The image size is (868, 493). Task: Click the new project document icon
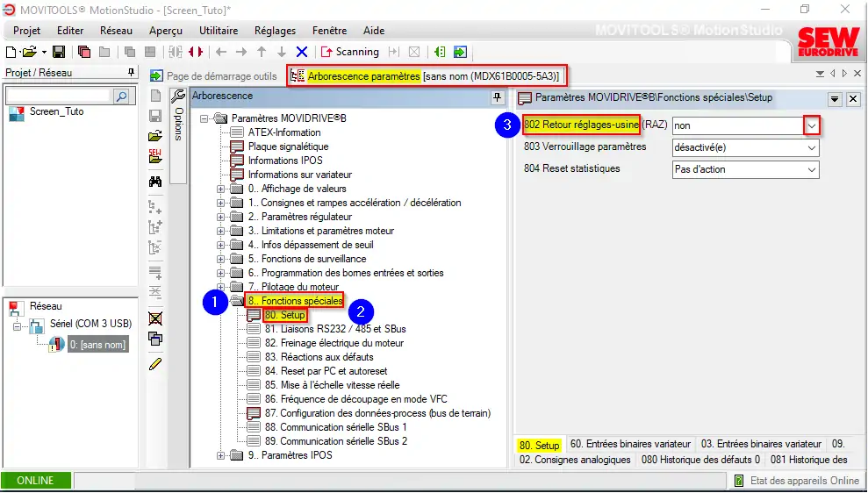[x=11, y=52]
